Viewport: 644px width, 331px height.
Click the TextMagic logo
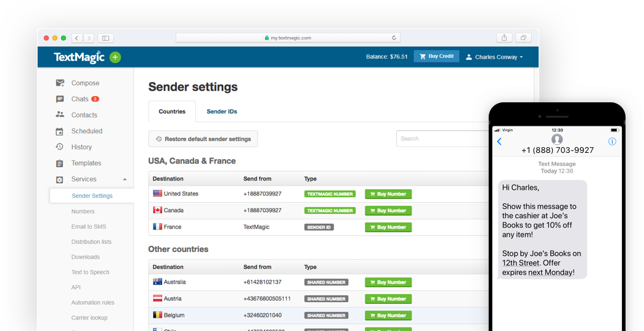tap(79, 57)
